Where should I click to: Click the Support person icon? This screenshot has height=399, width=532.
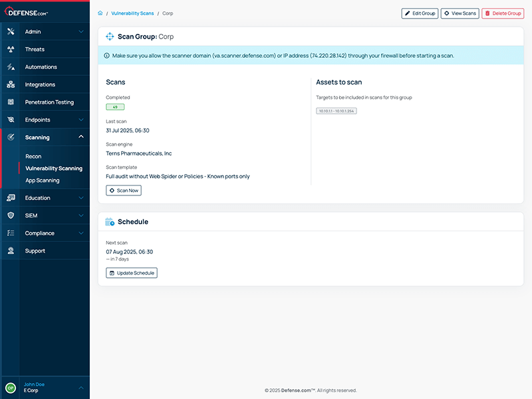point(11,251)
